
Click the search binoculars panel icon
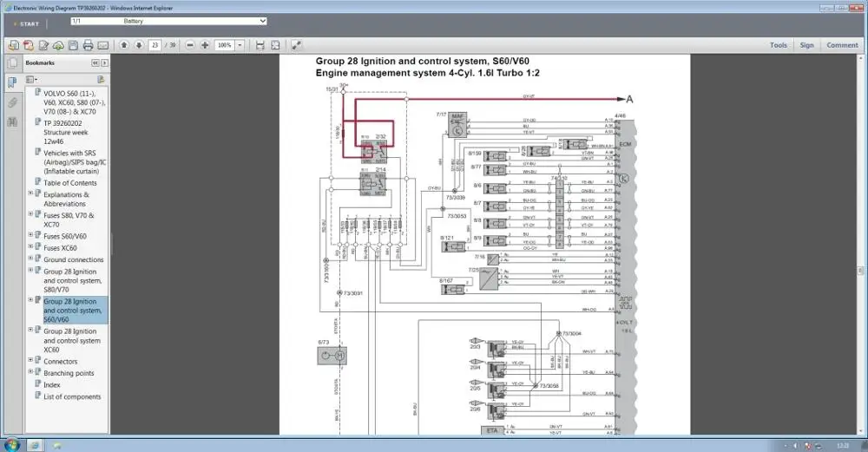[12, 122]
